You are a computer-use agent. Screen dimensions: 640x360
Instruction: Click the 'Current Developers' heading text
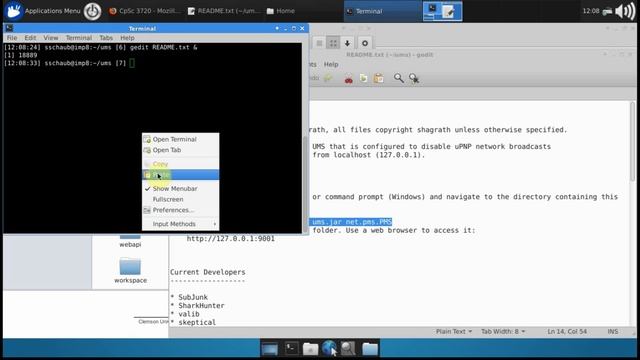coord(208,272)
